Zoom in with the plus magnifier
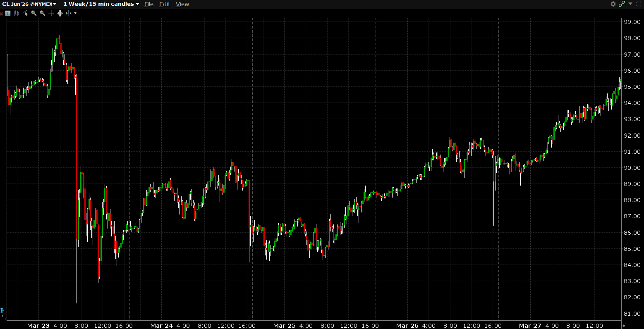Image resolution: width=644 pixels, height=329 pixels. 34,13
